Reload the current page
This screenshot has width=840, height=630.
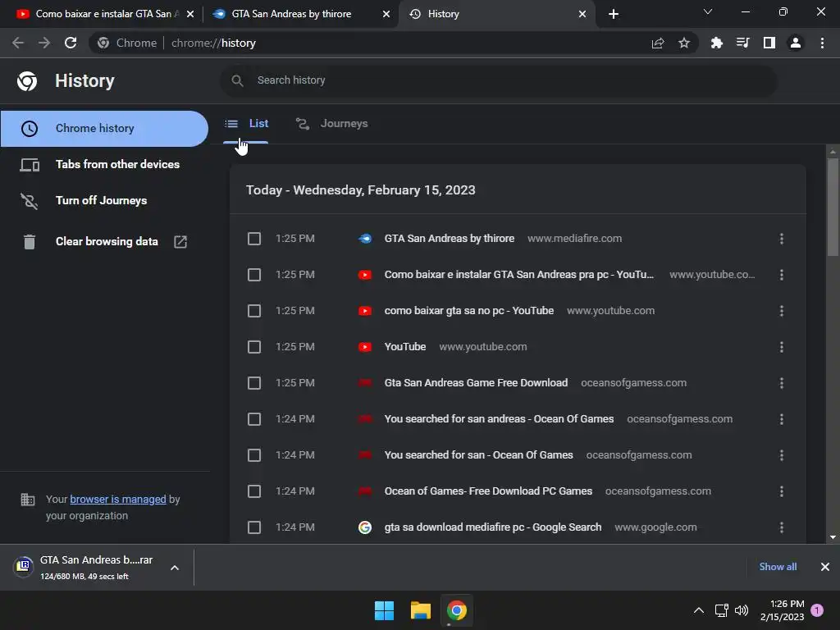[71, 43]
